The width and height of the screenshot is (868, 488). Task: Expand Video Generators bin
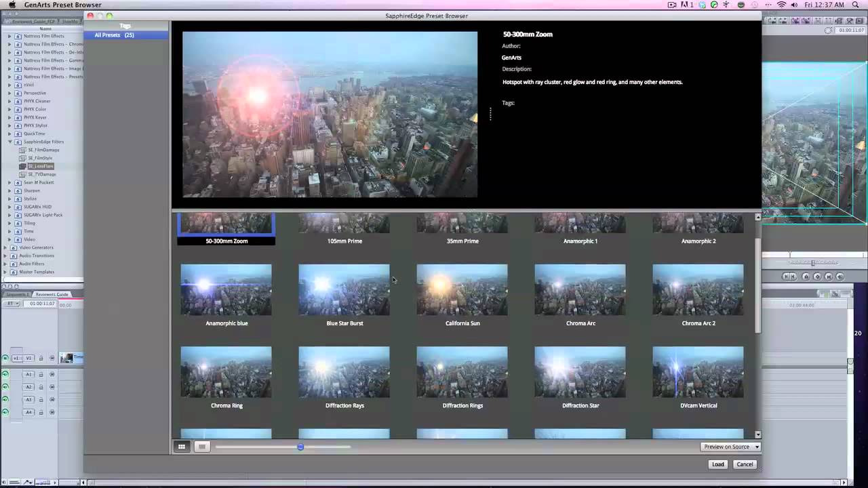(x=5, y=247)
